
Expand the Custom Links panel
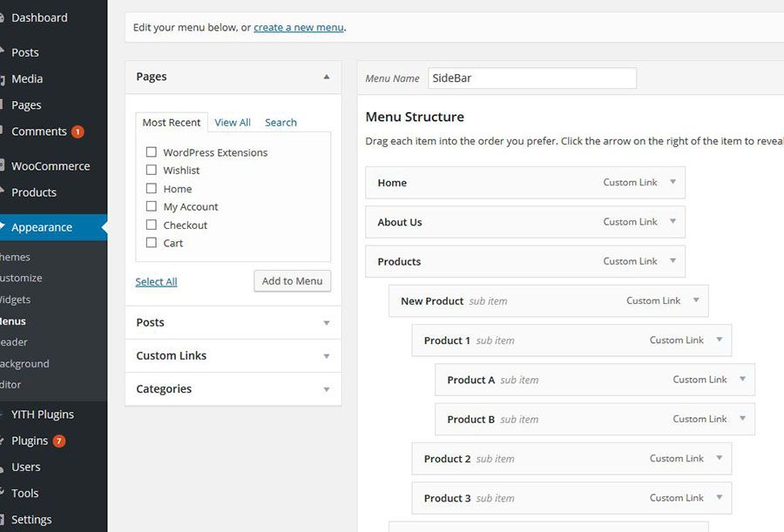(x=326, y=356)
